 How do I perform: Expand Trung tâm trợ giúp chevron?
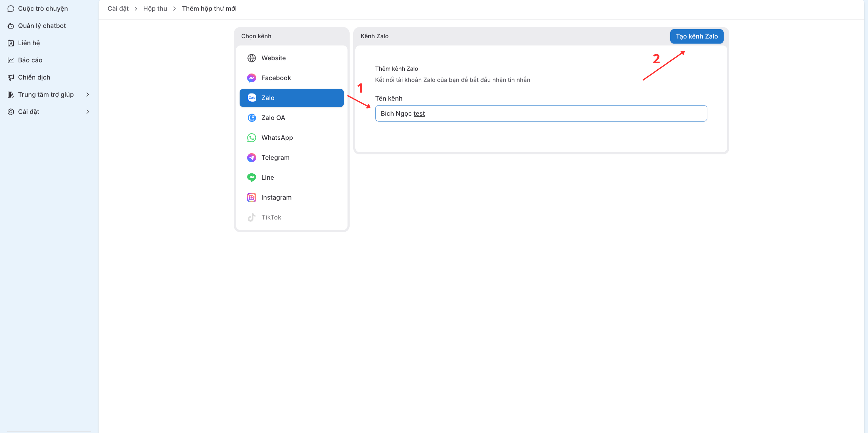click(x=88, y=94)
